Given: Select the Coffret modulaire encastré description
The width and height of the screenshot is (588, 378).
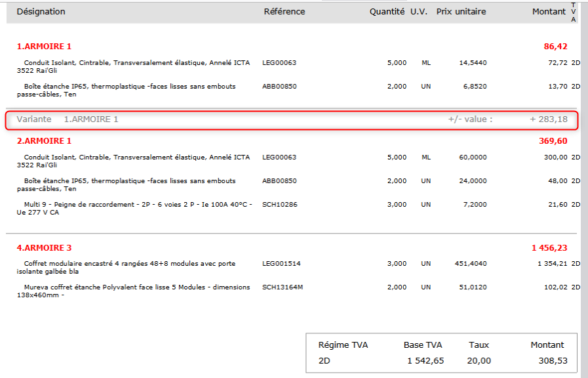Looking at the screenshot, I should click(126, 267).
